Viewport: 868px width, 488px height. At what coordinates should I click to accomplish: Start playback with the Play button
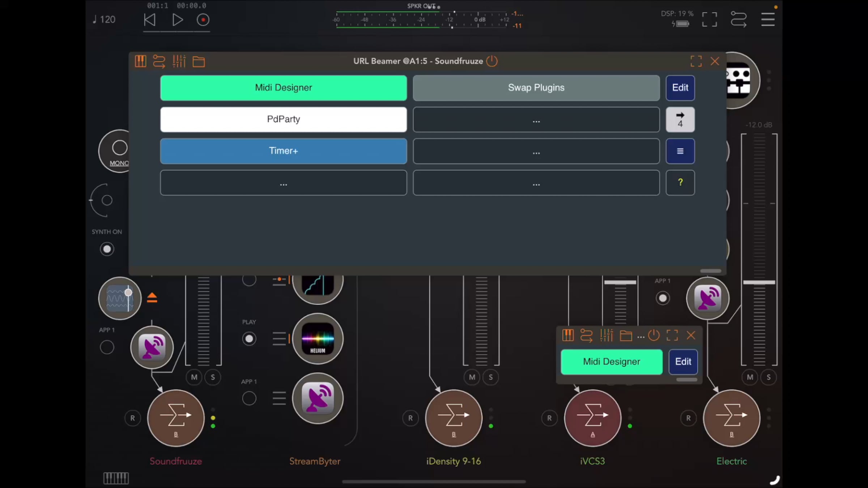click(x=177, y=20)
